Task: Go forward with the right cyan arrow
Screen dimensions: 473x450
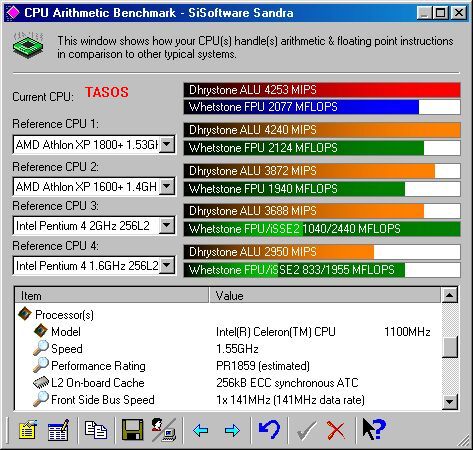Action: 232,430
